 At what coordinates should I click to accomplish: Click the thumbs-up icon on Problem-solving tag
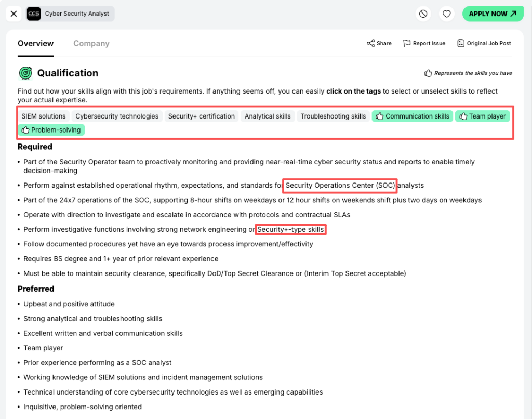pyautogui.click(x=25, y=129)
